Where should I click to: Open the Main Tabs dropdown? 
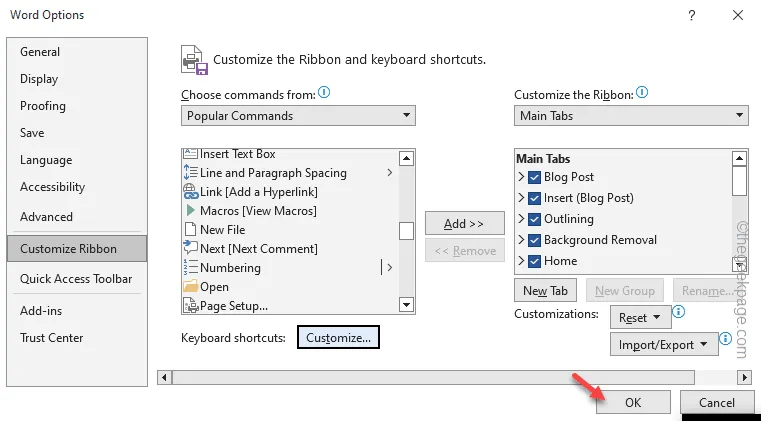[631, 116]
